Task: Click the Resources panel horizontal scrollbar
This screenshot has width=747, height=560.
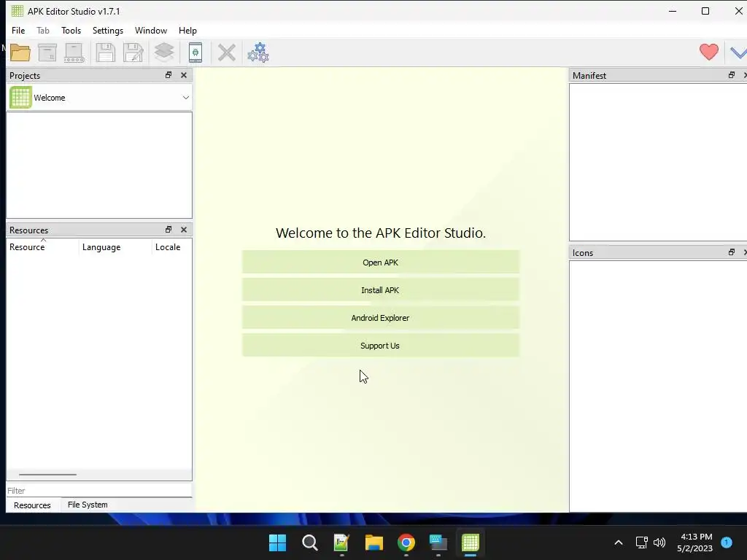Action: point(47,474)
